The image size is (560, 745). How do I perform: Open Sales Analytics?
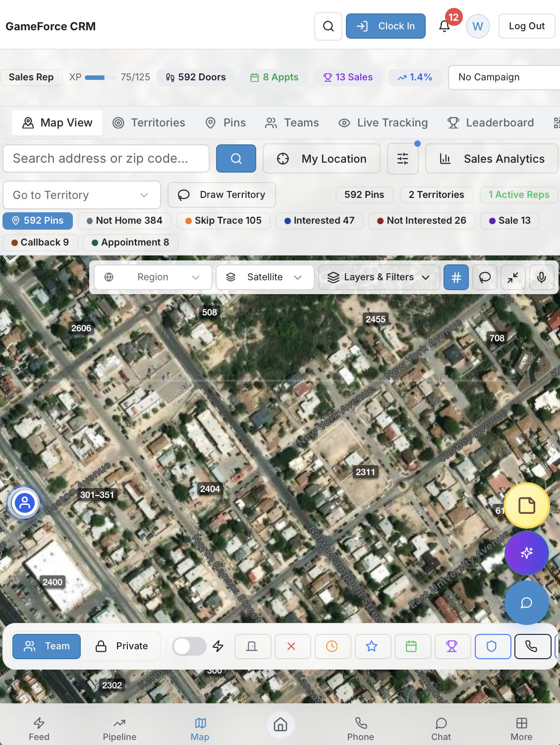pos(491,158)
